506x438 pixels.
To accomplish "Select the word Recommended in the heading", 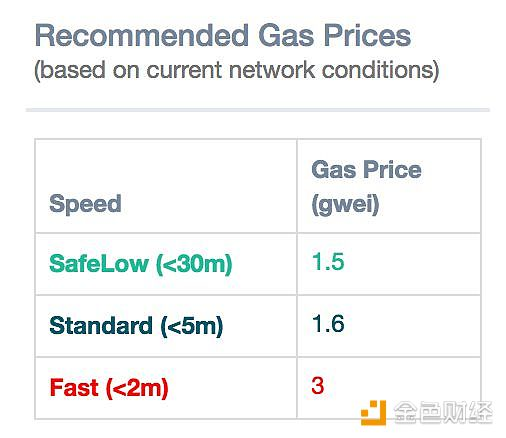I will [x=142, y=35].
